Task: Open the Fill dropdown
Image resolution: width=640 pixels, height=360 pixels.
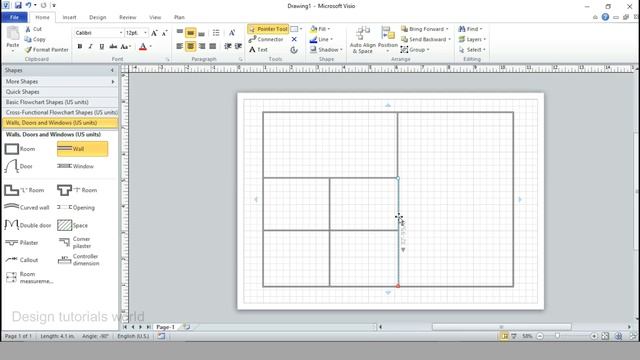Action: 320,29
